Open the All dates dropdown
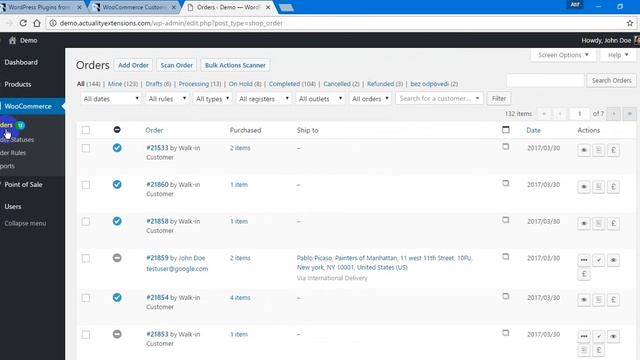640x360 pixels. (x=111, y=99)
